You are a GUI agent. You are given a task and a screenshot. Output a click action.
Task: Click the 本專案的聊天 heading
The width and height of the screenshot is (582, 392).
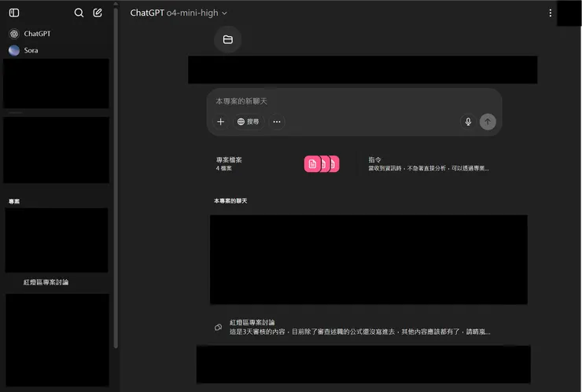(x=230, y=200)
